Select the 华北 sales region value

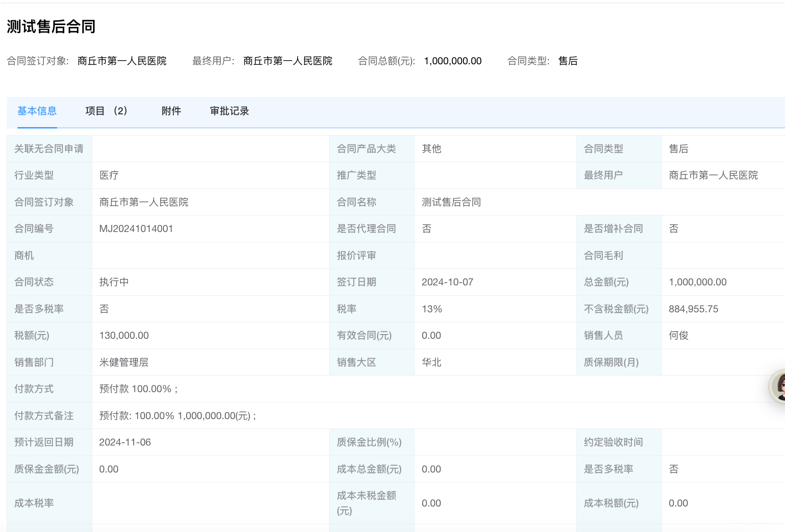431,362
